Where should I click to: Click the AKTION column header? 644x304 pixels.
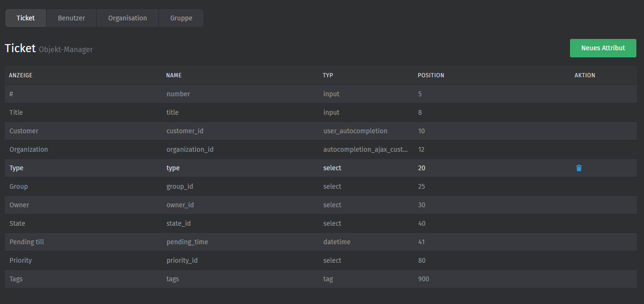(585, 75)
